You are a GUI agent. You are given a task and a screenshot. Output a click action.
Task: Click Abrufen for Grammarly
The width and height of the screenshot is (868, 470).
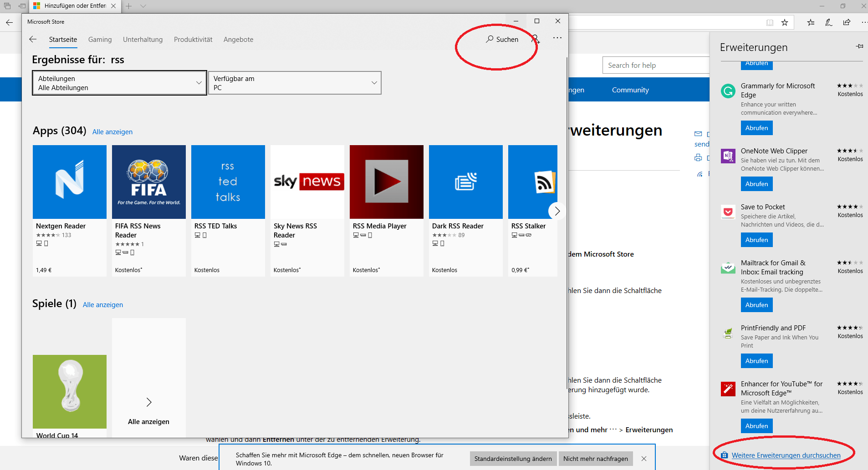point(756,128)
